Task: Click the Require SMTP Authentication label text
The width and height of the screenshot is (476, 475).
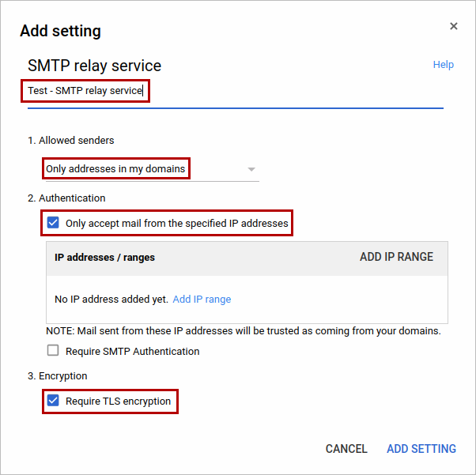Action: [x=133, y=352]
